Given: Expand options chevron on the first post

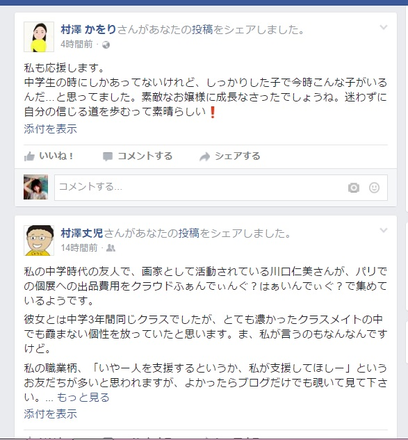Looking at the screenshot, I should (384, 27).
